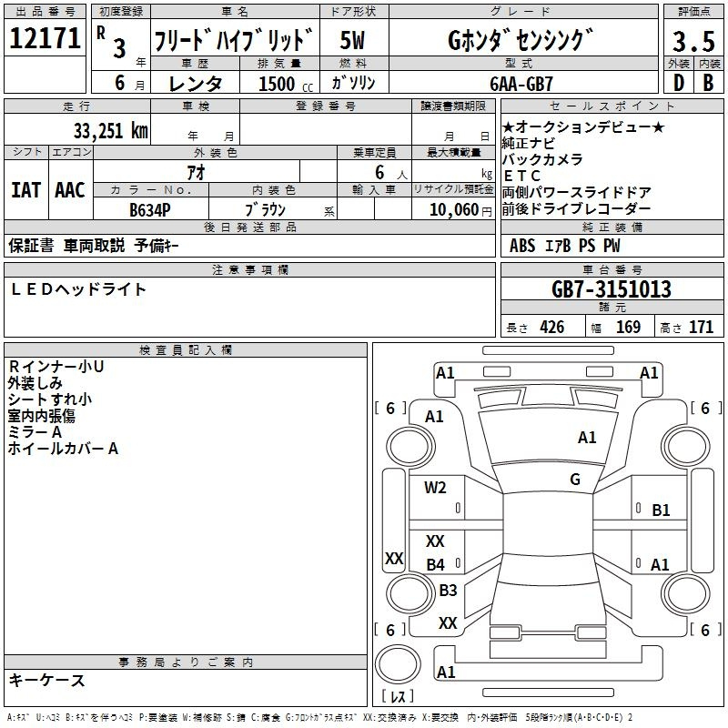
Task: Select the model code 6AA-GB7
Action: [x=521, y=84]
